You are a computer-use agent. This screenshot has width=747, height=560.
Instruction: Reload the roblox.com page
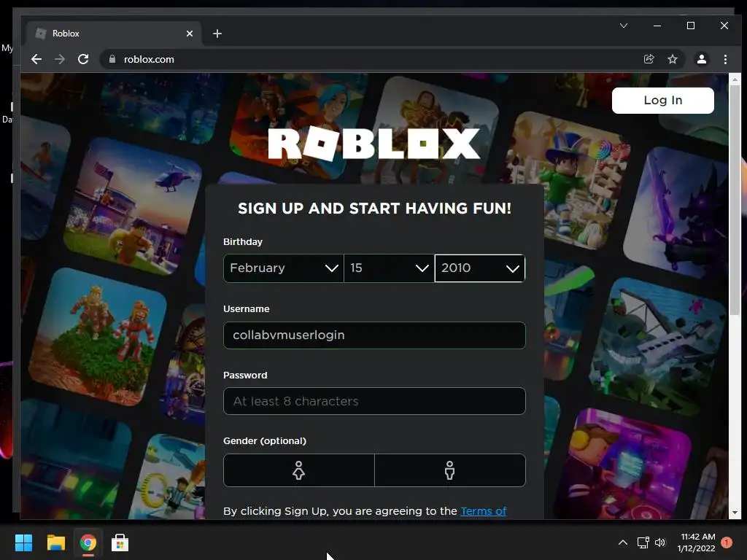coord(83,59)
